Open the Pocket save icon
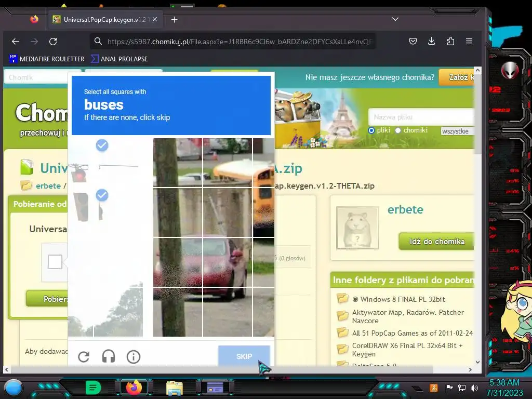The height and width of the screenshot is (399, 532). click(413, 42)
